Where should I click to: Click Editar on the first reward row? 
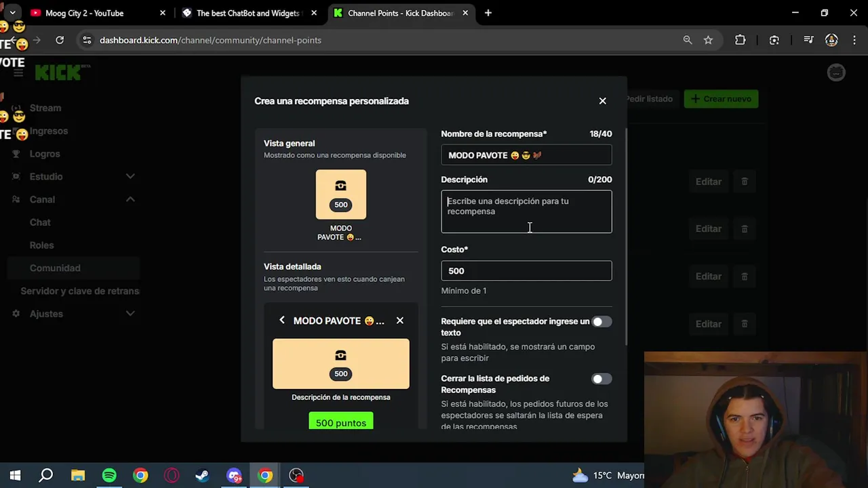pos(708,182)
